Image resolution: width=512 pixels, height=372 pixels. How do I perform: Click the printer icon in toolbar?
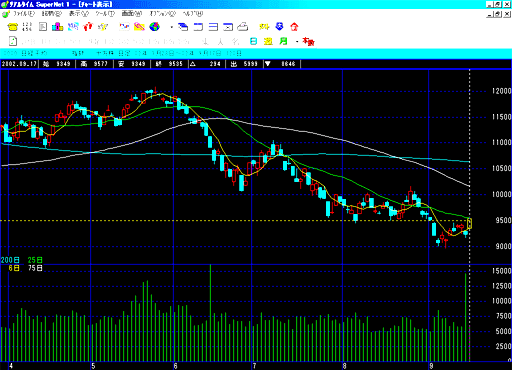coord(243,27)
